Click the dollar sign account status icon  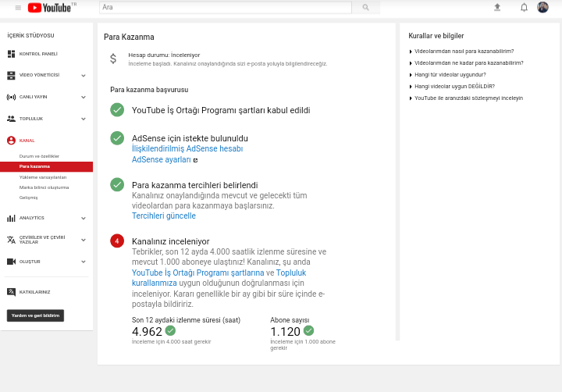click(113, 59)
